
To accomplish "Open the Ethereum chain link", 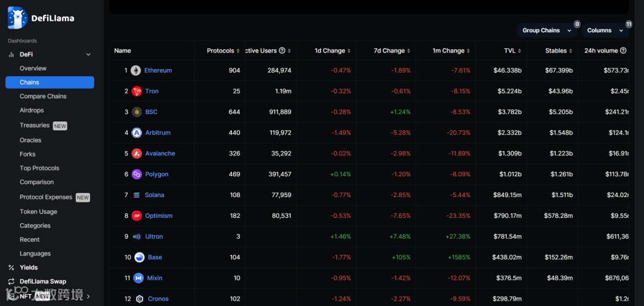I will point(158,71).
